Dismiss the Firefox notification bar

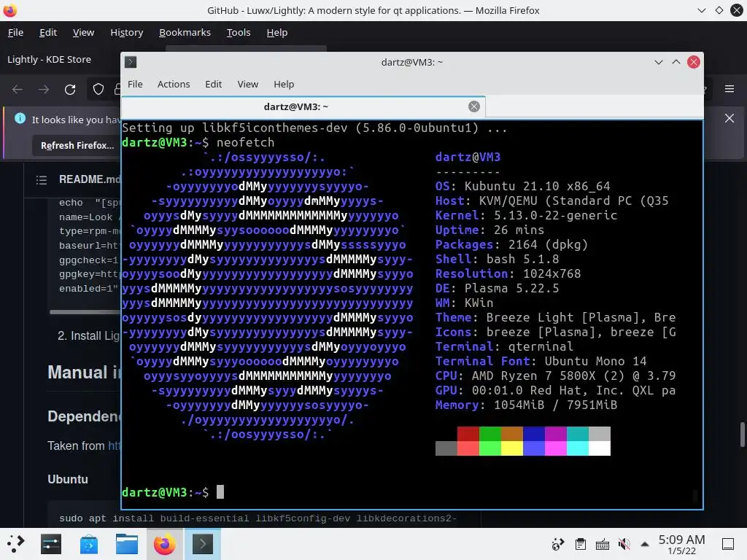[729, 118]
